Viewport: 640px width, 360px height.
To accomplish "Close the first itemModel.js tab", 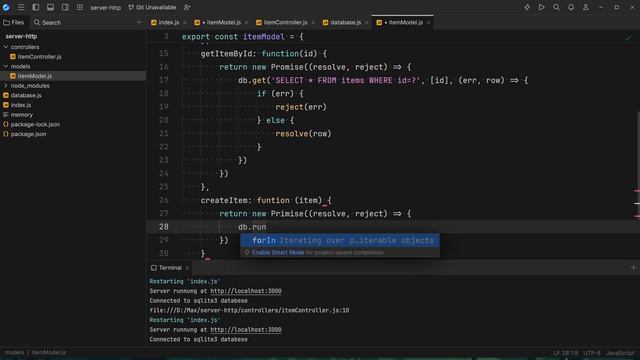I will 247,22.
